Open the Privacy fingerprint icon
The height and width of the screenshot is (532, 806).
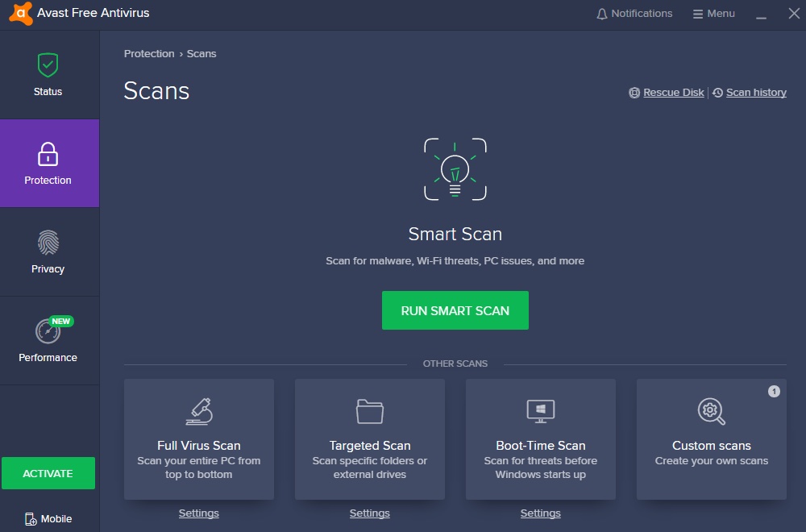48,242
